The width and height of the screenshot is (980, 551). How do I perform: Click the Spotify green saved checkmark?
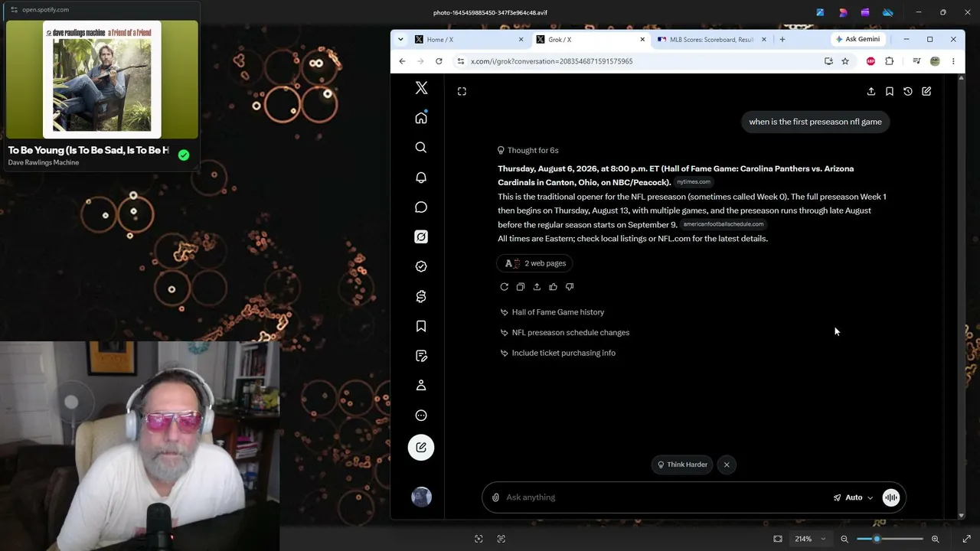pyautogui.click(x=184, y=155)
